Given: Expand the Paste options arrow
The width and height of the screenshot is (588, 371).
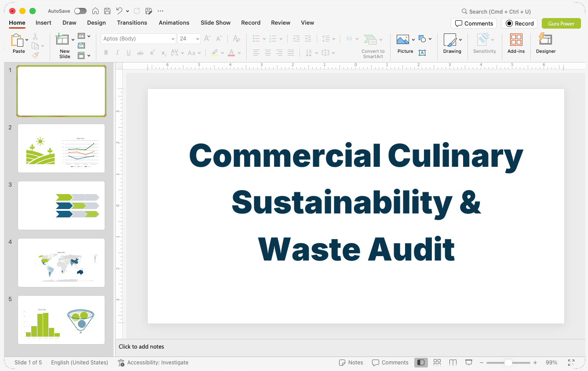Looking at the screenshot, I should click(x=27, y=40).
